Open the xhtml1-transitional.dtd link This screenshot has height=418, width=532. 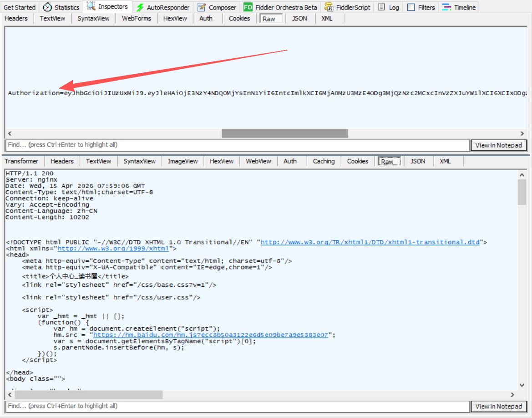click(x=370, y=242)
